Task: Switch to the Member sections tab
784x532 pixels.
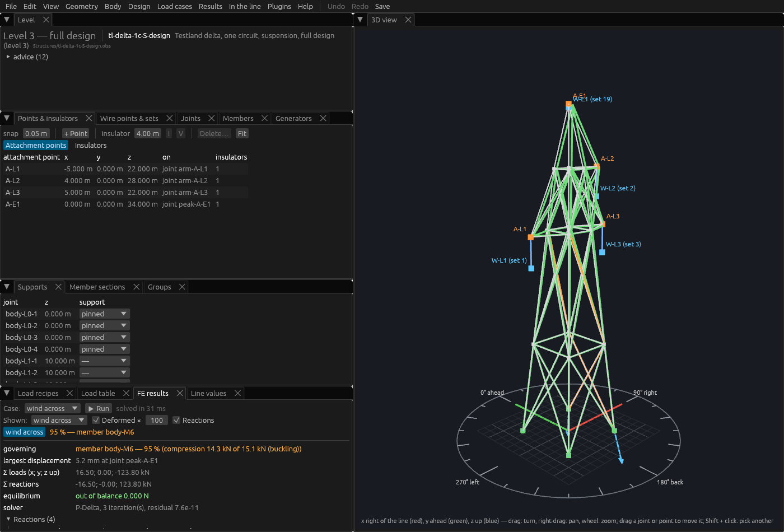Action: [97, 287]
